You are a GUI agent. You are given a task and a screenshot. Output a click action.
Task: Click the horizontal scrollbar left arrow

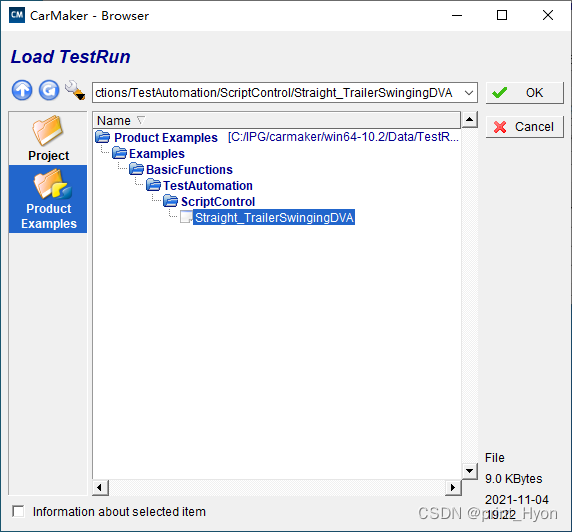(100, 487)
